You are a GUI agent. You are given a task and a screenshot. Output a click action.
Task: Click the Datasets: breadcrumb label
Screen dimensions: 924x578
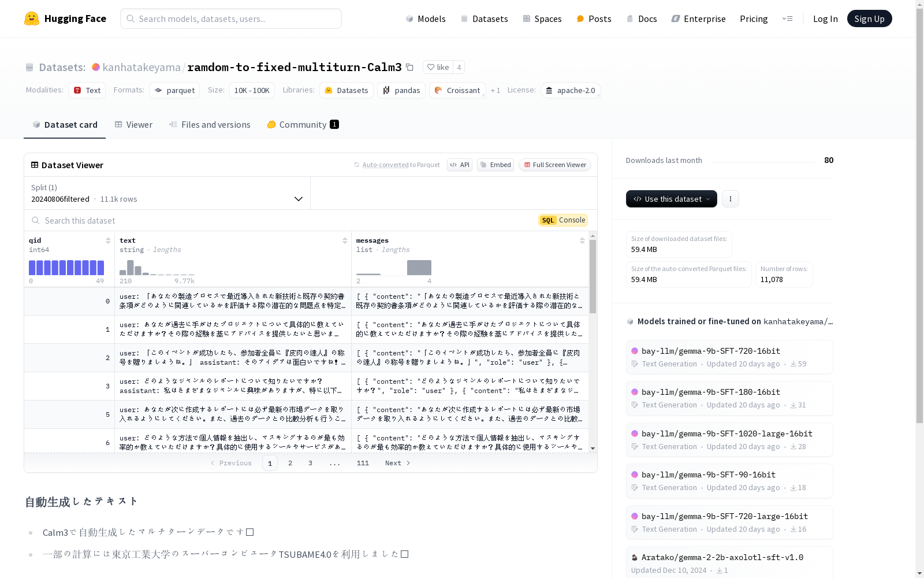pyautogui.click(x=62, y=67)
